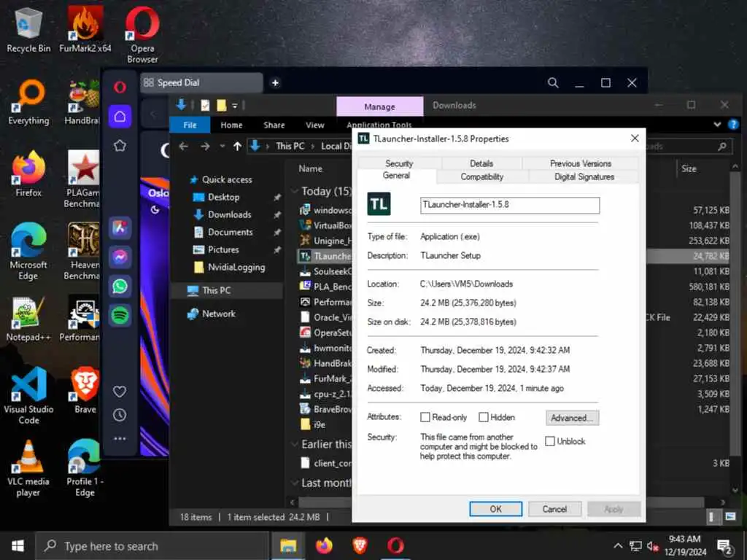
Task: Click taskbar search box
Action: pyautogui.click(x=152, y=545)
